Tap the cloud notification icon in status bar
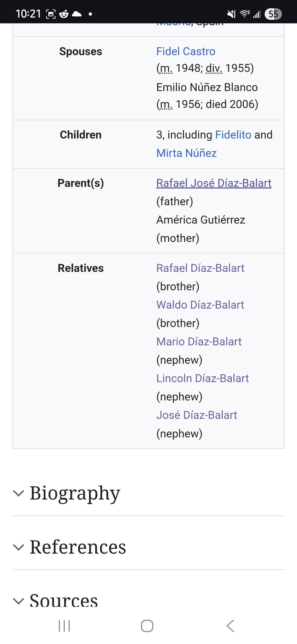This screenshot has height=644, width=297. point(77,14)
